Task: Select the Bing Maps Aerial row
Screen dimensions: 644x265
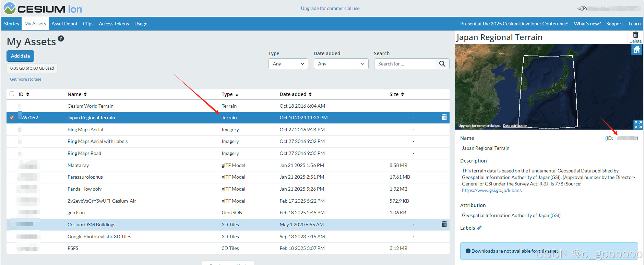Action: (228, 130)
